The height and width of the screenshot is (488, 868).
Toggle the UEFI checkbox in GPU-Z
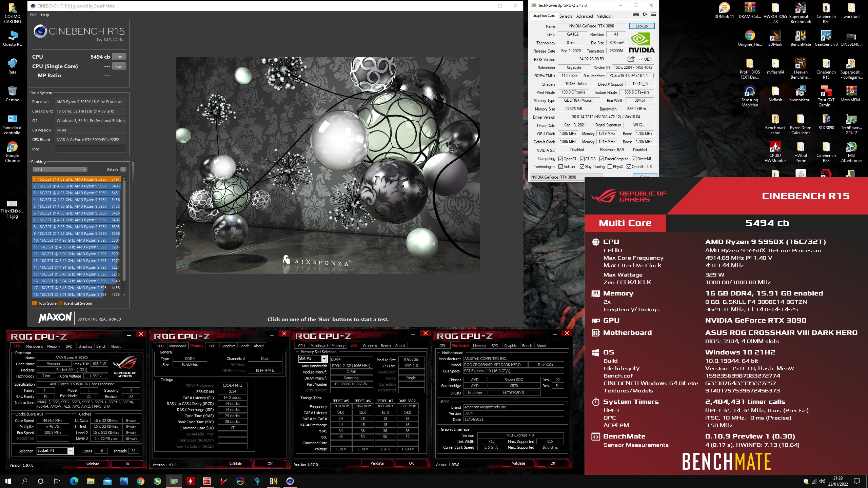coord(641,59)
